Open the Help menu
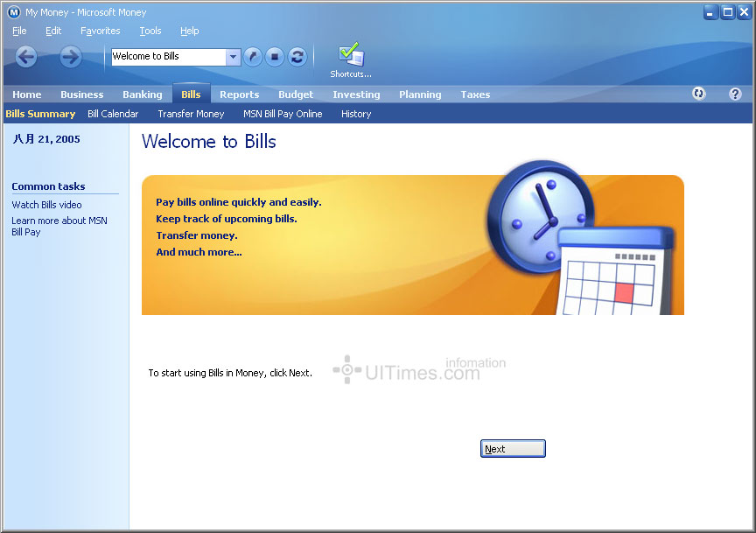This screenshot has height=533, width=756. [190, 31]
